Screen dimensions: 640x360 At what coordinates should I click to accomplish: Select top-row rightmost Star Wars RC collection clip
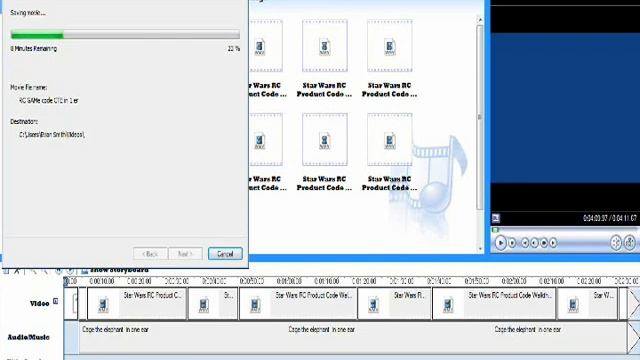(390, 58)
